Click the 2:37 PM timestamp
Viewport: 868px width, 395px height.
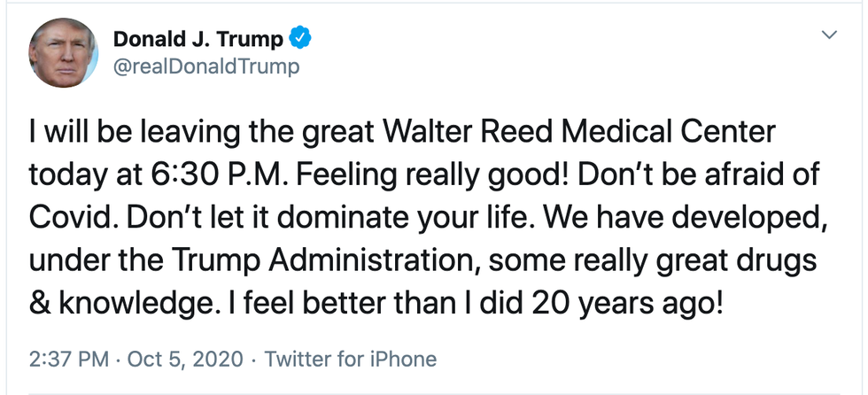(x=69, y=359)
